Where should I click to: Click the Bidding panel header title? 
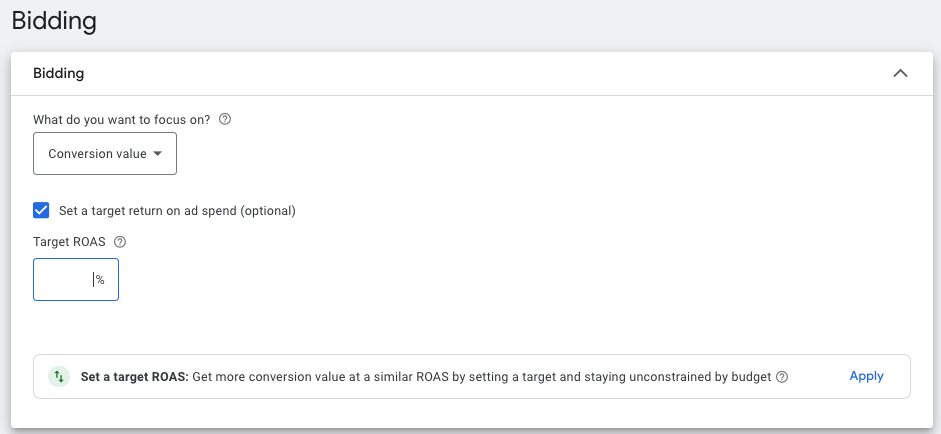point(58,73)
